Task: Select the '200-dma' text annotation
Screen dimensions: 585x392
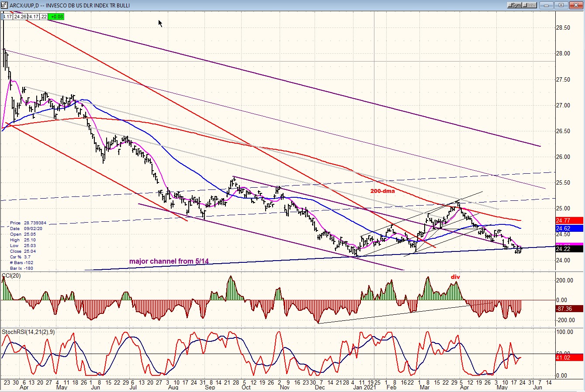Action: click(383, 191)
